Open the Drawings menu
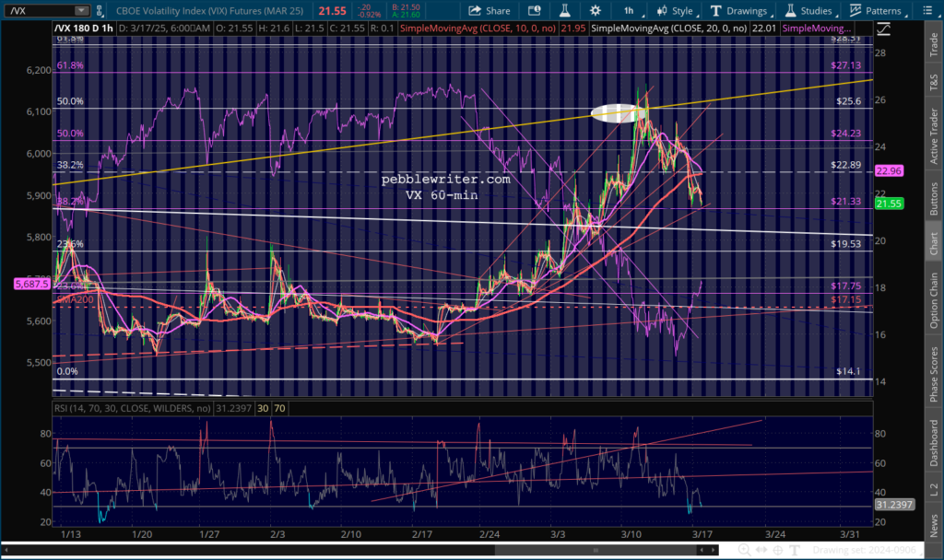 [x=737, y=11]
